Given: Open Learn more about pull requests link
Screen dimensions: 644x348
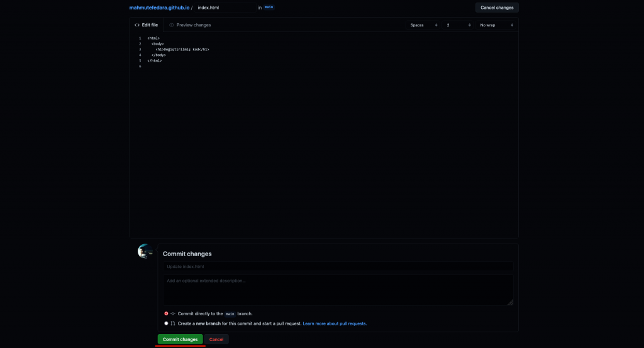Looking at the screenshot, I should (335, 323).
